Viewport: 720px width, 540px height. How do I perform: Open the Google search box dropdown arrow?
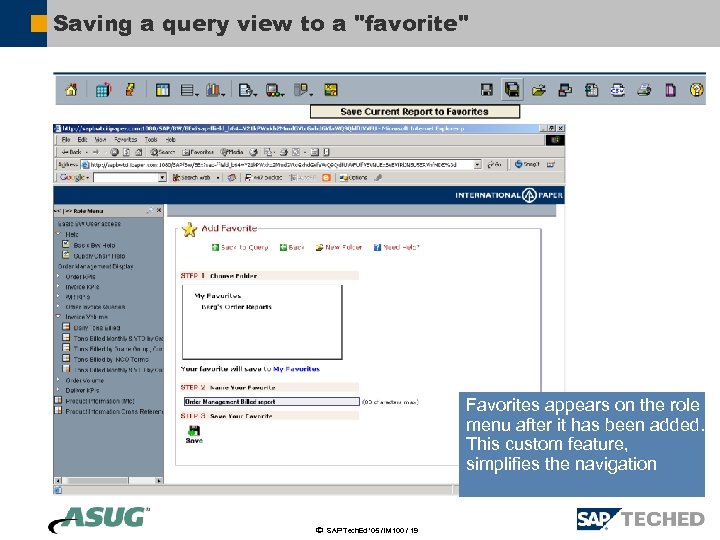[x=162, y=178]
